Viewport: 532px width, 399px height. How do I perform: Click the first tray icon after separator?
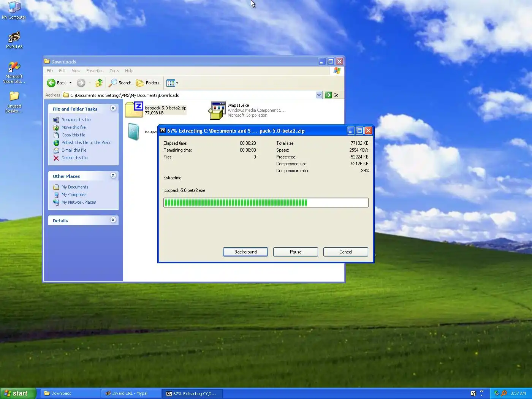coord(496,393)
